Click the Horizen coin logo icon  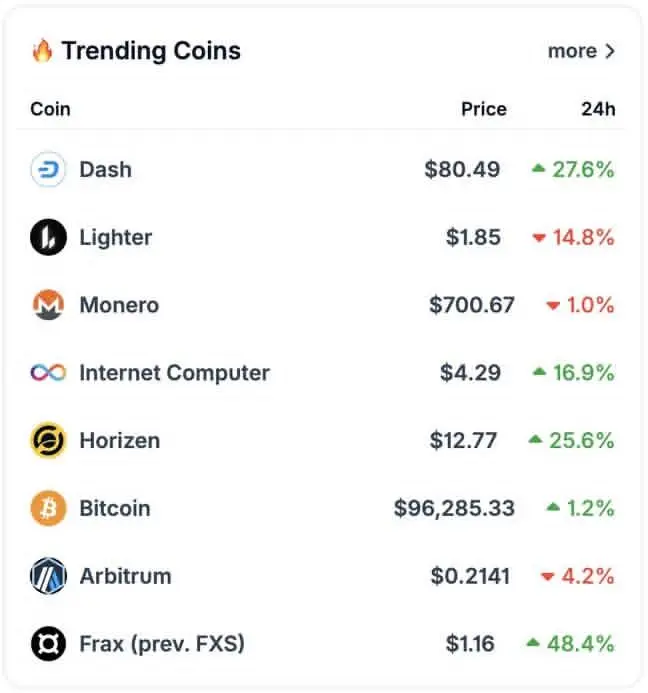[x=48, y=440]
